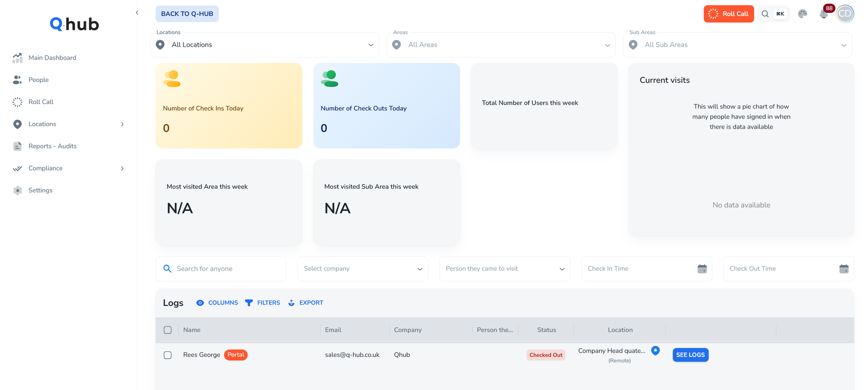Image resolution: width=868 pixels, height=390 pixels.
Task: Click the pin icon in Areas dropdown
Action: (396, 45)
